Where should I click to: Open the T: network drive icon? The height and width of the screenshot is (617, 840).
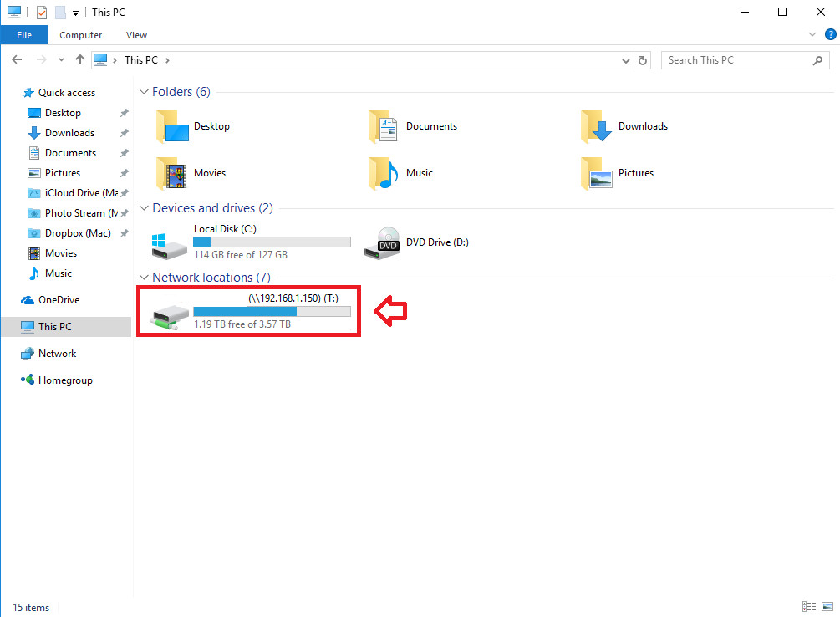coord(170,314)
